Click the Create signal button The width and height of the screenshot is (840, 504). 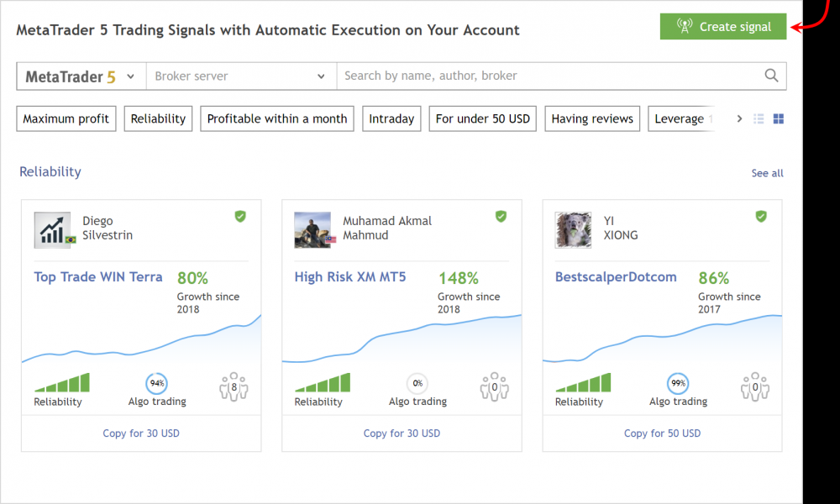point(722,26)
